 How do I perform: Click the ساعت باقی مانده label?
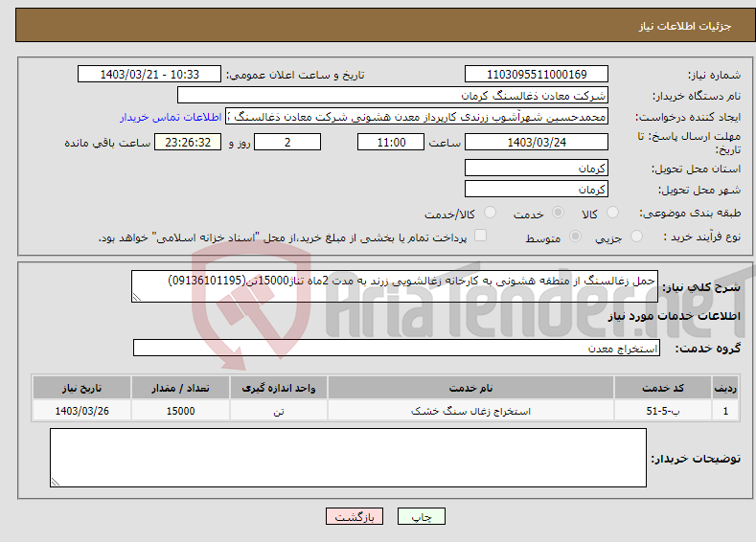107,143
